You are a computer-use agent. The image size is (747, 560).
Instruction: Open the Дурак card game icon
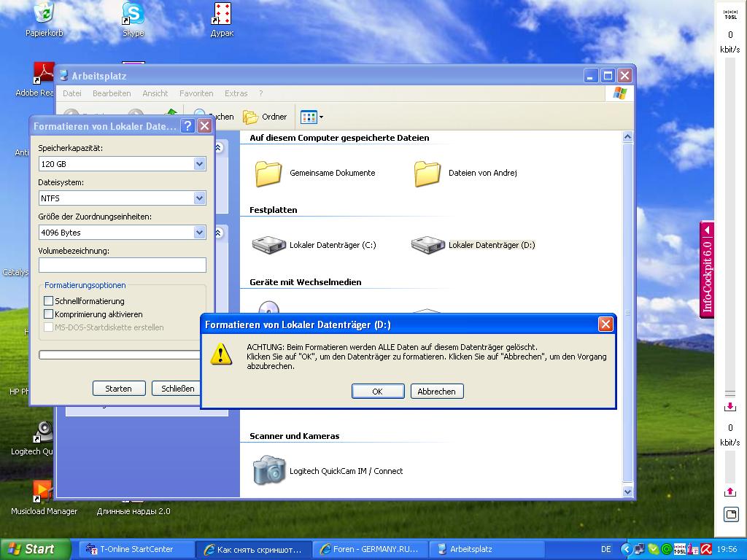pyautogui.click(x=222, y=14)
